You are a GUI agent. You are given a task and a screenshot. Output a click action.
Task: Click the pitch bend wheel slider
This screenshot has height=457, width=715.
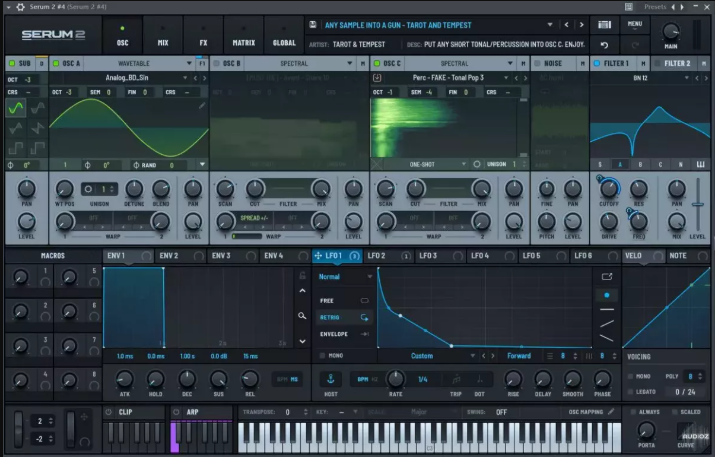[18, 429]
